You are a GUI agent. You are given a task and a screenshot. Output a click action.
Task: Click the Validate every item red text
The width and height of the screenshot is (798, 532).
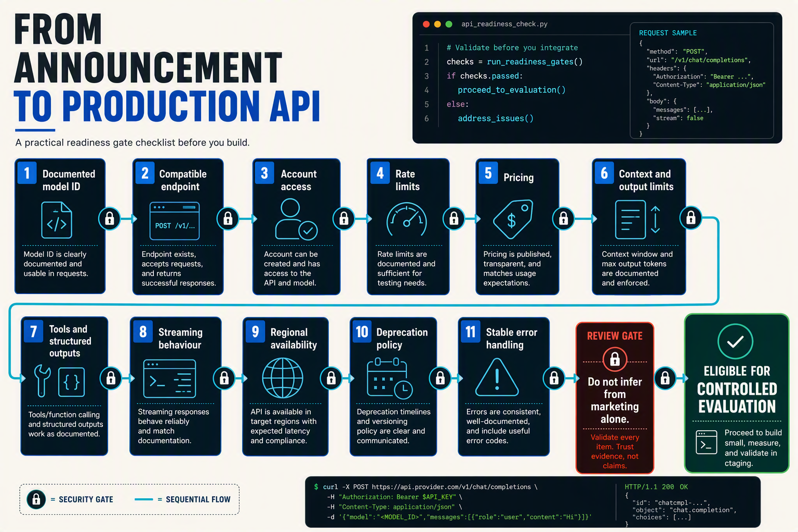615,451
